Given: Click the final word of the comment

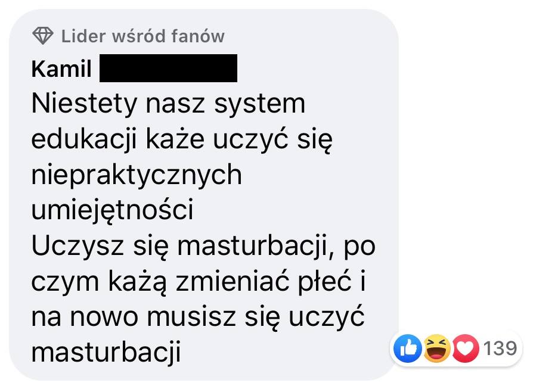Looking at the screenshot, I should pyautogui.click(x=106, y=352).
